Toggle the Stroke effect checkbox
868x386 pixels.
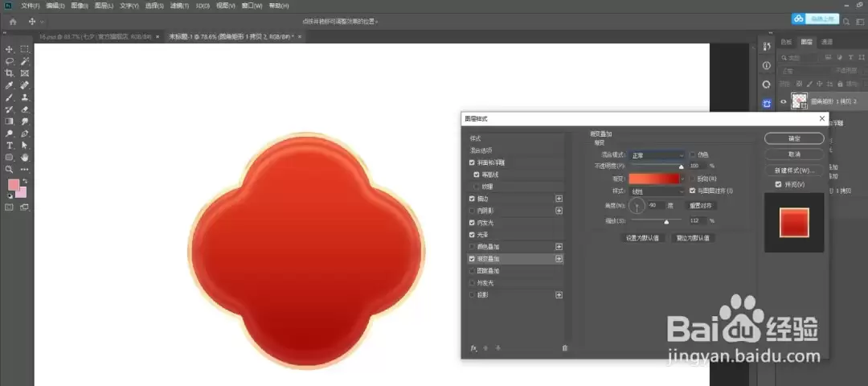pyautogui.click(x=472, y=199)
